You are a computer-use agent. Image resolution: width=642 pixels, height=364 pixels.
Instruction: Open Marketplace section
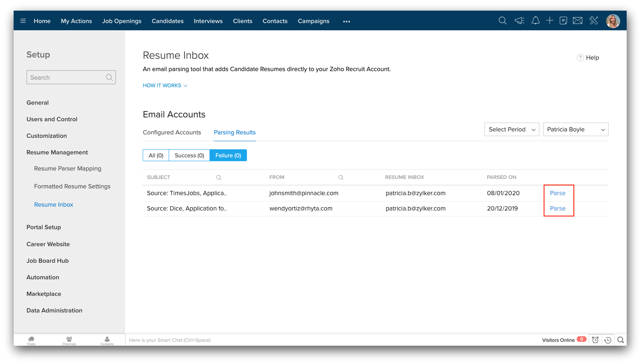pos(44,294)
